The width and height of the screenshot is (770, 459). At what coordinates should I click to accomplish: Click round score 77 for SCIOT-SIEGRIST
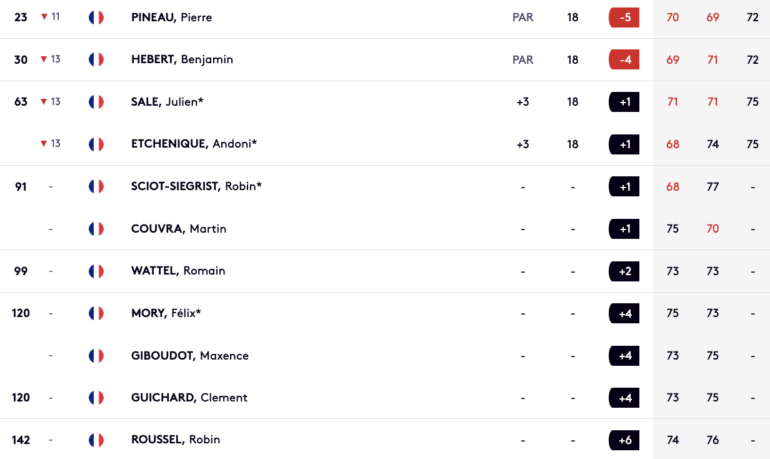point(713,187)
